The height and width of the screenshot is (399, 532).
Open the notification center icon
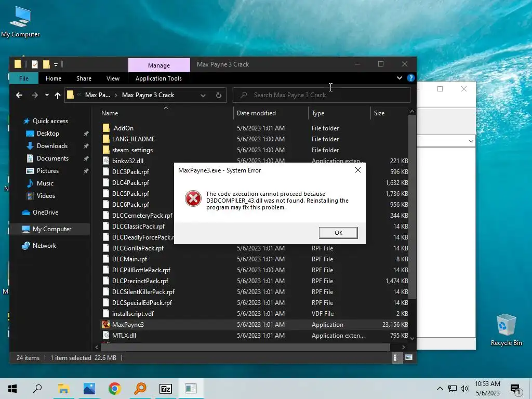click(515, 389)
